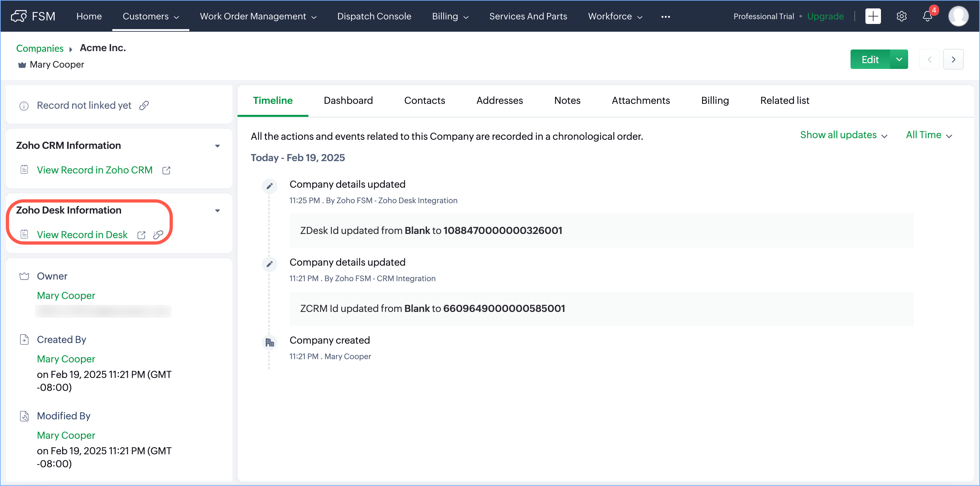Open the settings gear icon
The image size is (980, 486).
point(901,17)
